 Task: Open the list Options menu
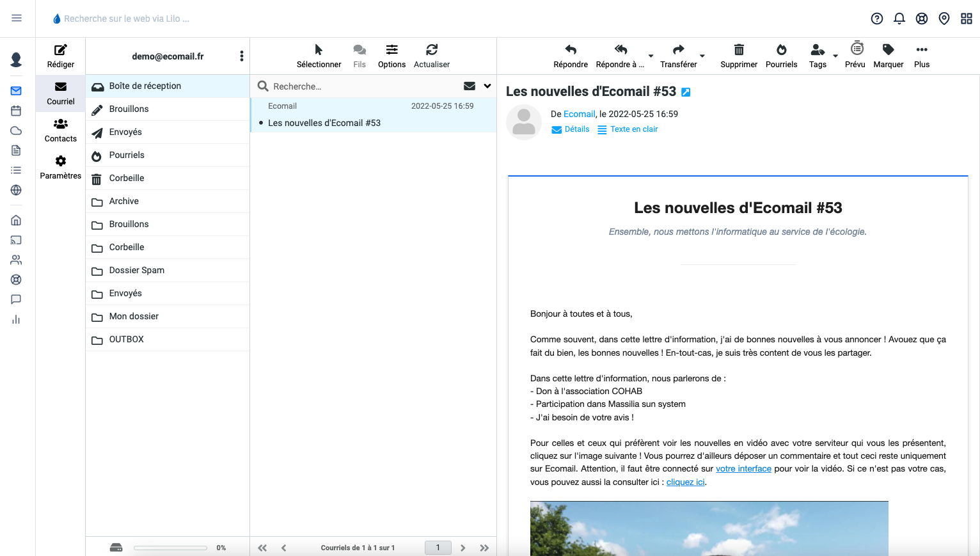pyautogui.click(x=391, y=56)
